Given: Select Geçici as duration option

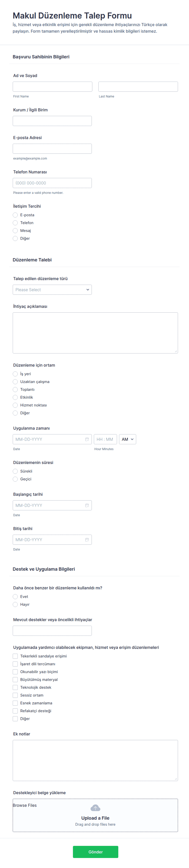Looking at the screenshot, I should point(15,479).
